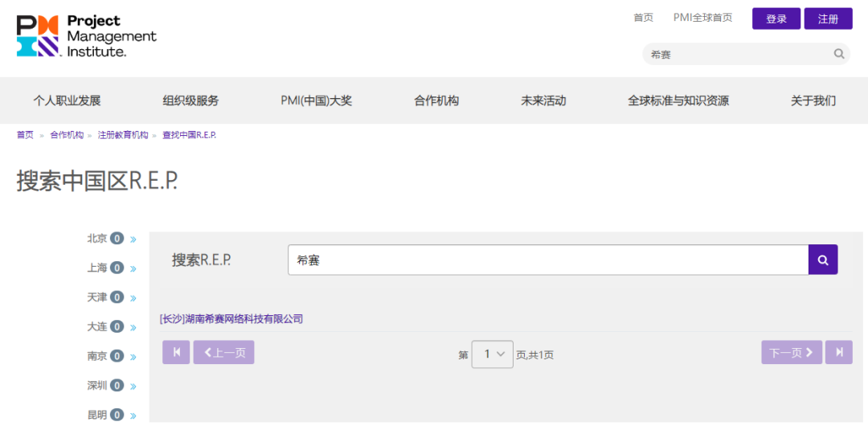Expand the 昆明 city arrow

point(133,415)
